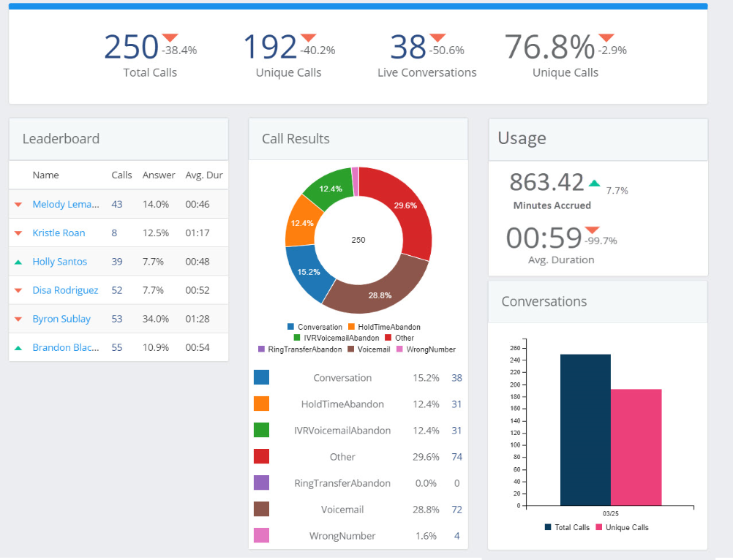Click the red down arrow beside Kristle Roan
The height and width of the screenshot is (560, 733).
pos(18,233)
